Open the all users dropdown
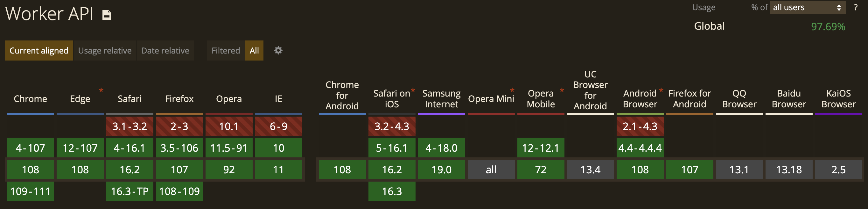 (x=807, y=7)
